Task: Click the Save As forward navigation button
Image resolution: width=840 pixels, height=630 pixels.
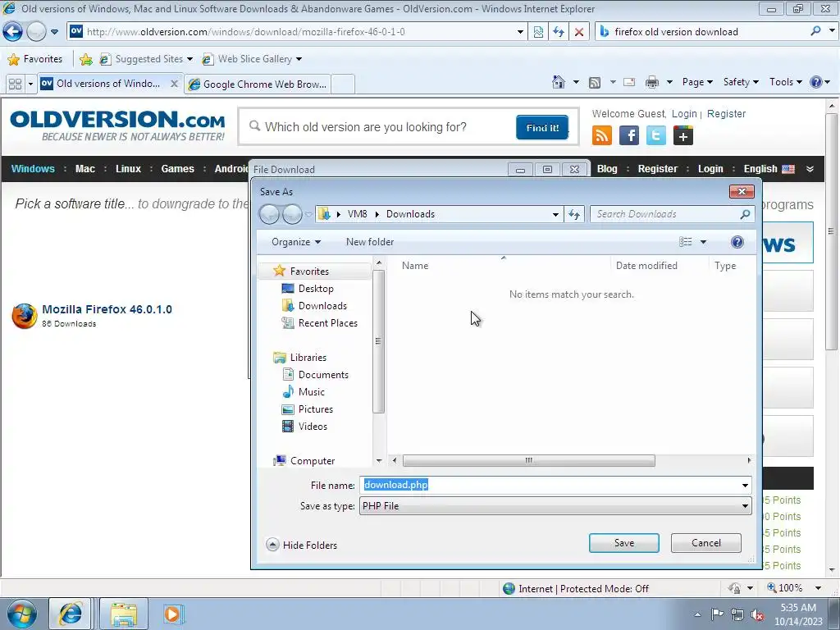Action: [x=292, y=214]
